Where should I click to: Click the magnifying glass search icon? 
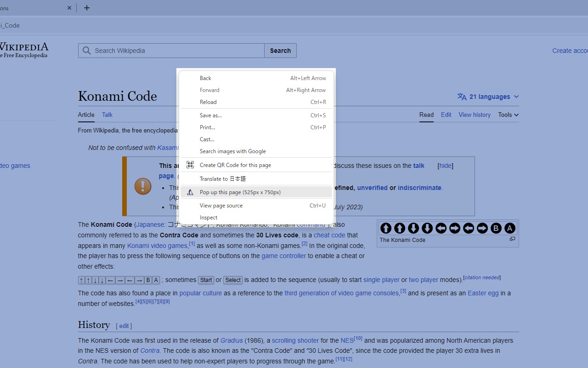point(86,51)
